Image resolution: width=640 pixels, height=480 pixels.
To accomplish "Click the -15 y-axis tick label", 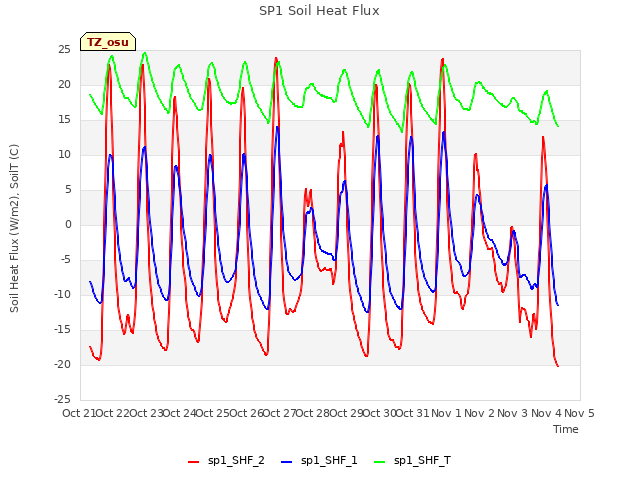I will [x=62, y=329].
